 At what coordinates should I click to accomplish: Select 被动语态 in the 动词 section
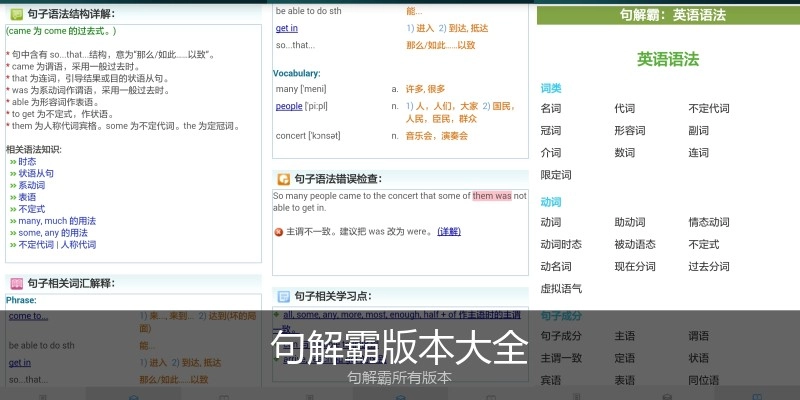[635, 244]
